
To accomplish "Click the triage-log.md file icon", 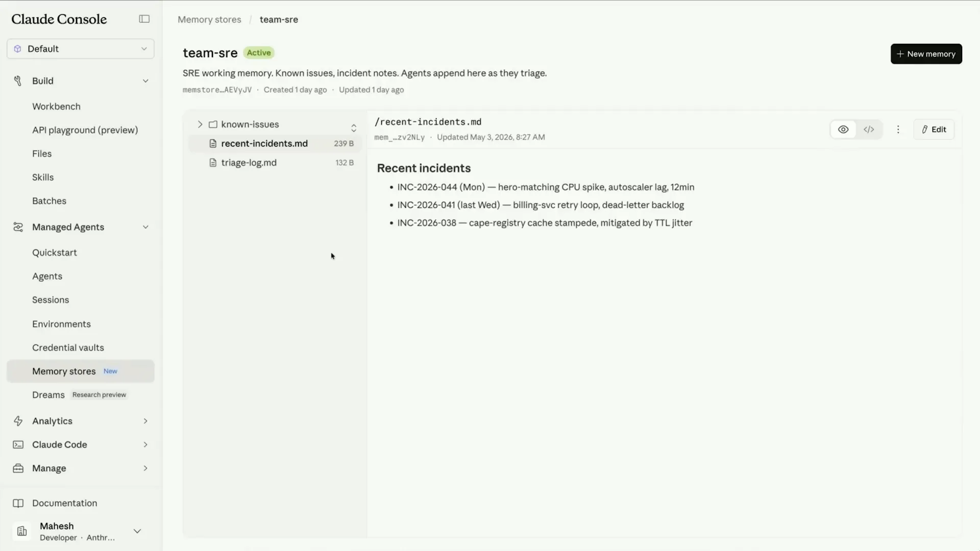I will pos(213,163).
